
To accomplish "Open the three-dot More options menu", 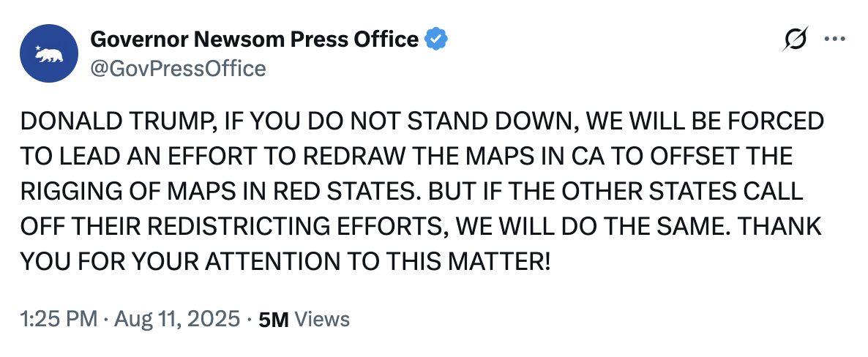I will click(x=834, y=40).
